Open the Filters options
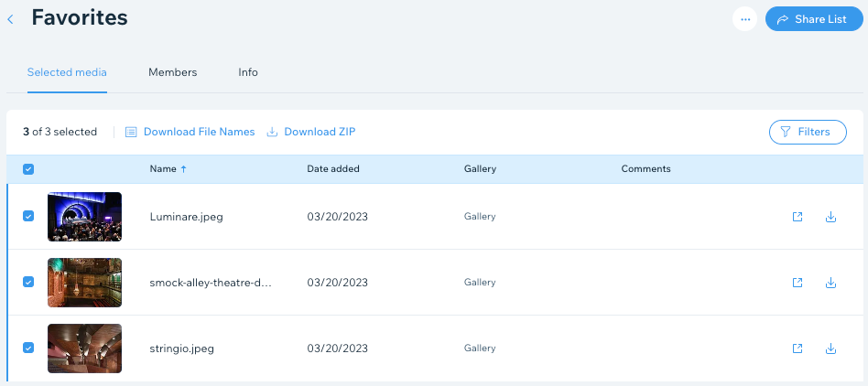 pos(808,132)
